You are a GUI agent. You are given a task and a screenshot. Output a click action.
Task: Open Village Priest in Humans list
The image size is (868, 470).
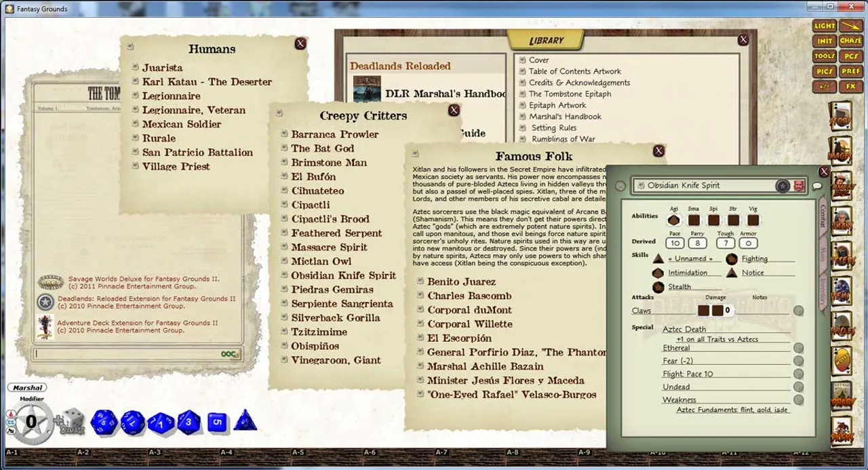tap(176, 167)
